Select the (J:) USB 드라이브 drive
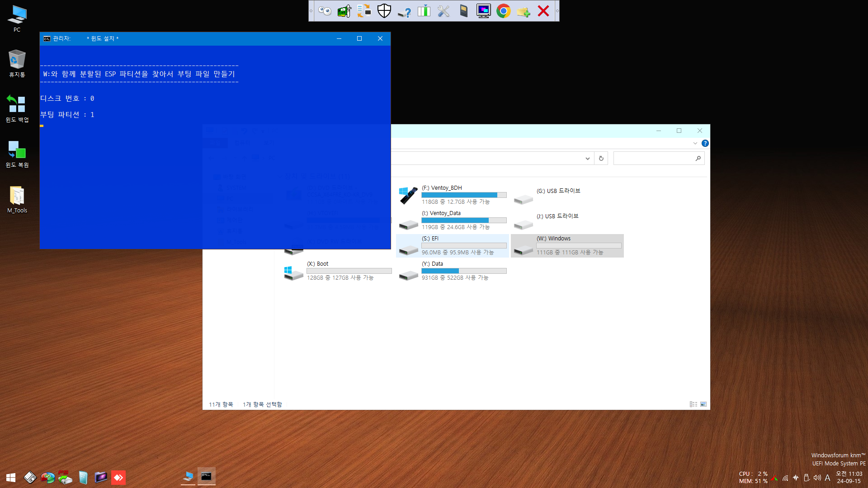 (567, 221)
